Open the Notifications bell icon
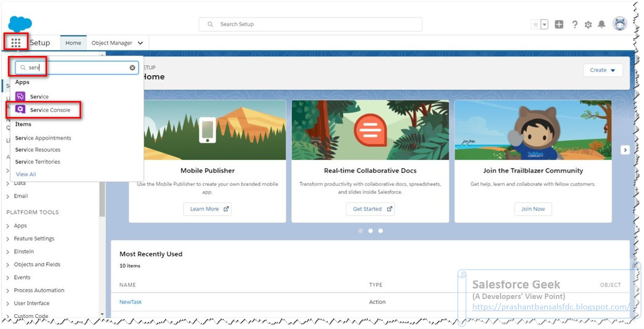Image resolution: width=644 pixels, height=329 pixels. click(x=602, y=24)
